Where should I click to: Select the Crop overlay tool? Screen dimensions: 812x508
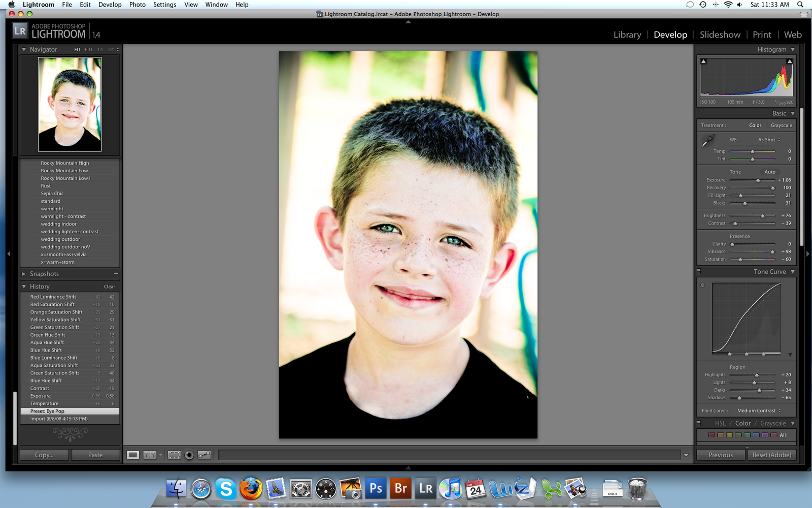coord(174,455)
